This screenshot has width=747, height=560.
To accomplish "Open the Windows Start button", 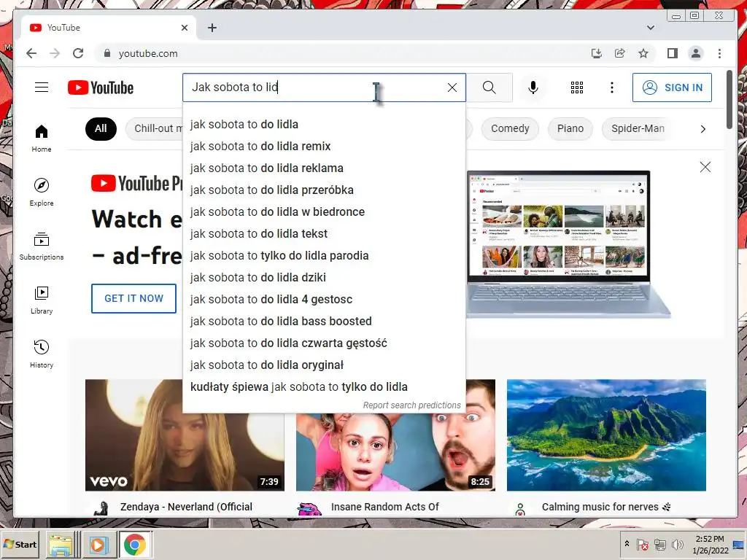I will coord(20,544).
